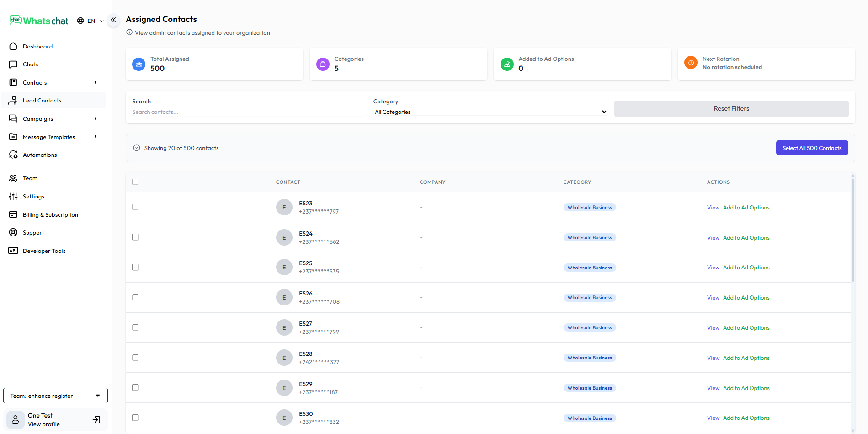Click into the Search contacts field
The height and width of the screenshot is (434, 868).
tap(248, 112)
